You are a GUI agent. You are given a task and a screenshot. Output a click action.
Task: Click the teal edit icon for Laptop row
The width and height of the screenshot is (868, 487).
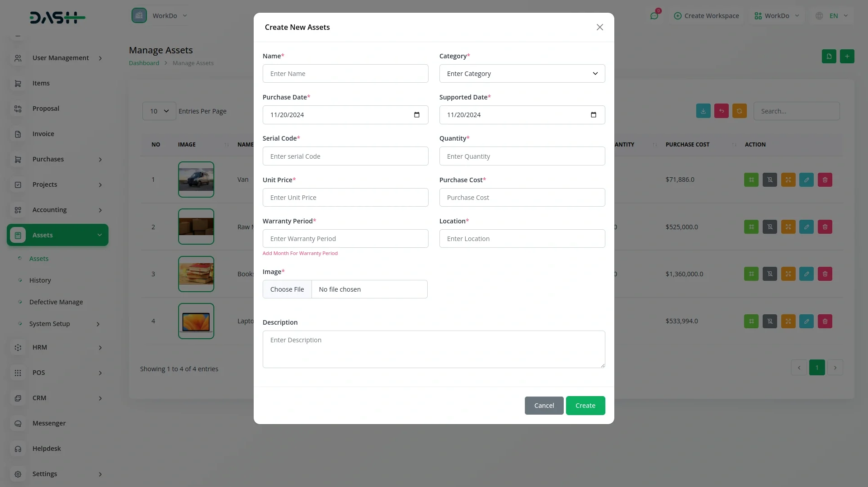click(806, 322)
